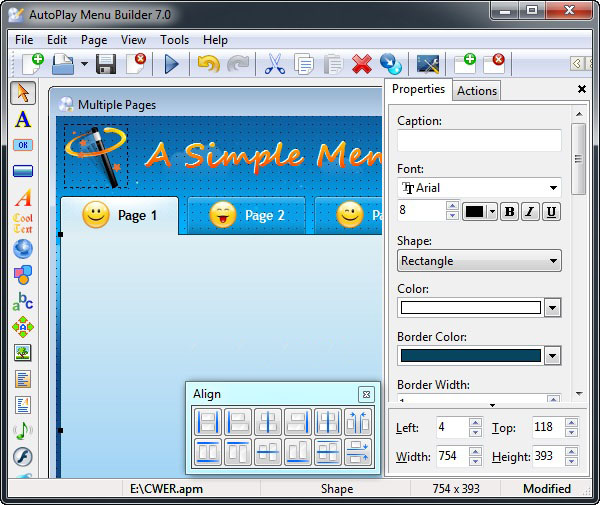Click the Properties panel vertical scrollbar thumb
The image size is (600, 505).
(579, 159)
